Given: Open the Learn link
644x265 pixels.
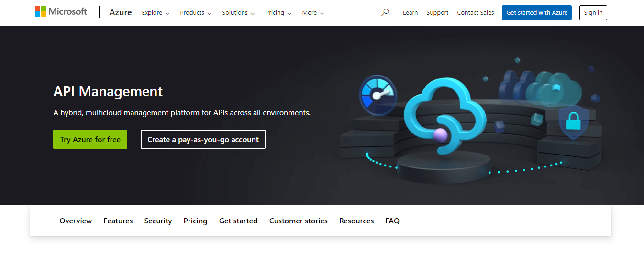Looking at the screenshot, I should (410, 13).
